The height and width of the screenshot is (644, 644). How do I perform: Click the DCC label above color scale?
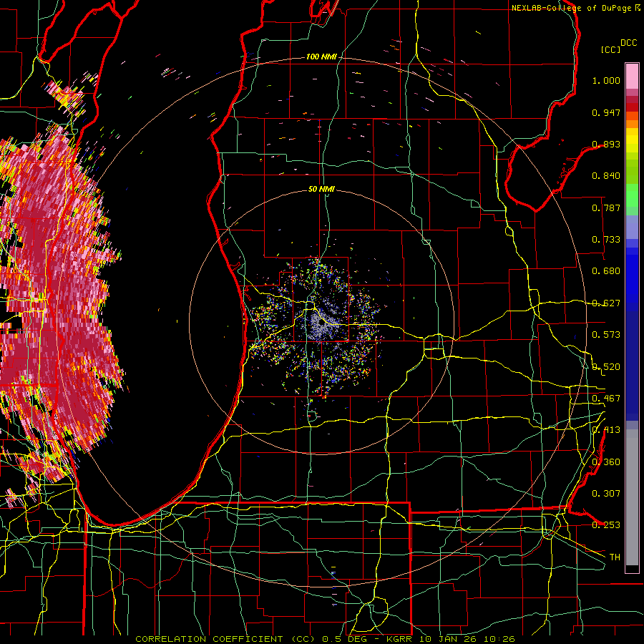[628, 43]
